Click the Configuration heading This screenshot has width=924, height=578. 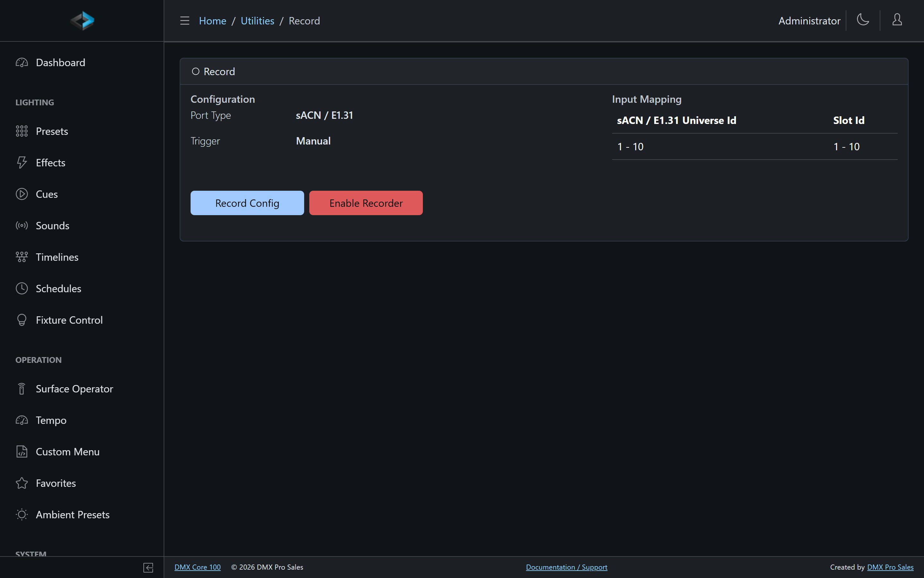(223, 100)
